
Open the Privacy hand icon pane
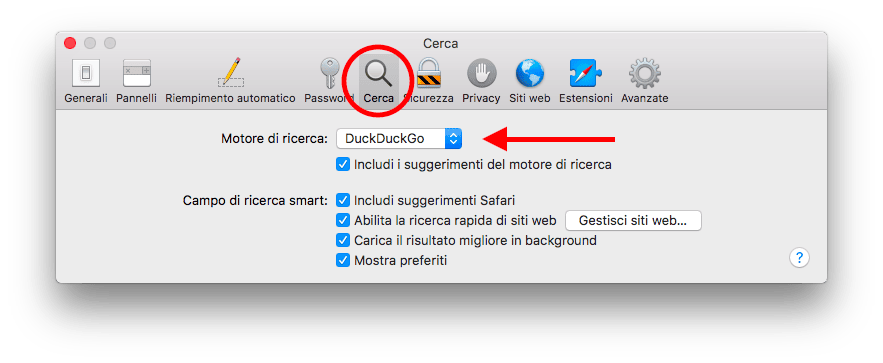point(481,82)
